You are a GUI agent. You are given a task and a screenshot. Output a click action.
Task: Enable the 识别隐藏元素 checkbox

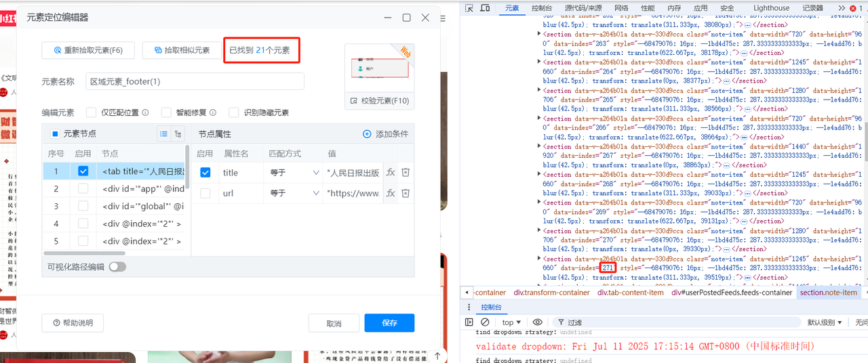pyautogui.click(x=234, y=112)
